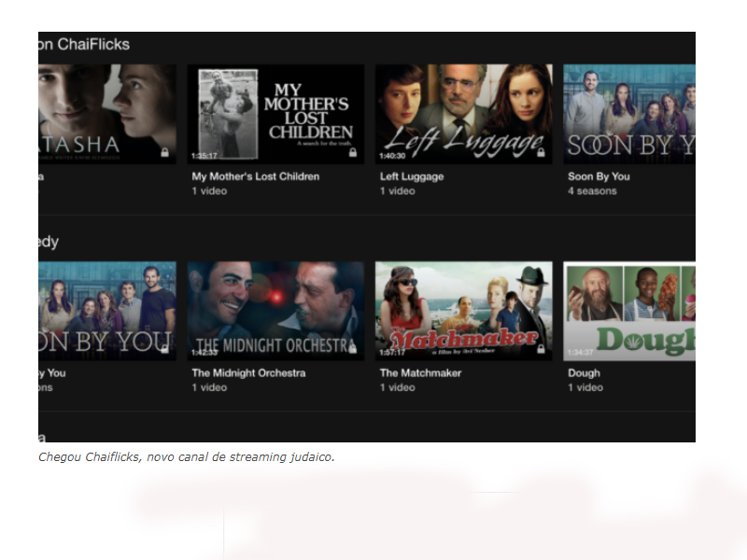The width and height of the screenshot is (747, 560).
Task: Open The Matchmaker poster image
Action: point(463,310)
